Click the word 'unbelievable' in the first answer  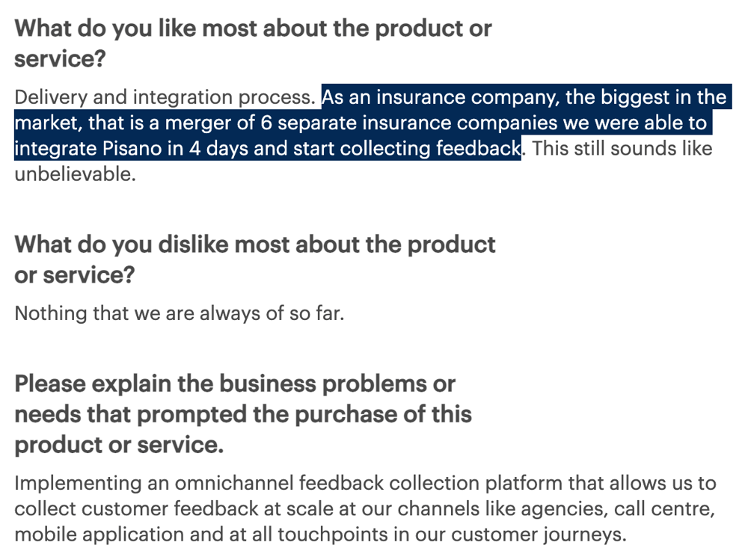tap(73, 174)
